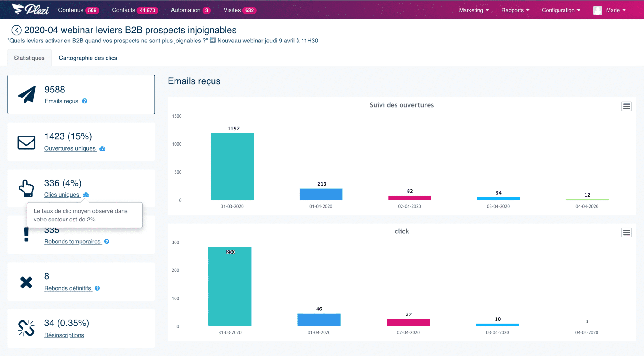This screenshot has width=644, height=356.
Task: Open the Suivi des ouvertures chart menu
Action: [626, 106]
